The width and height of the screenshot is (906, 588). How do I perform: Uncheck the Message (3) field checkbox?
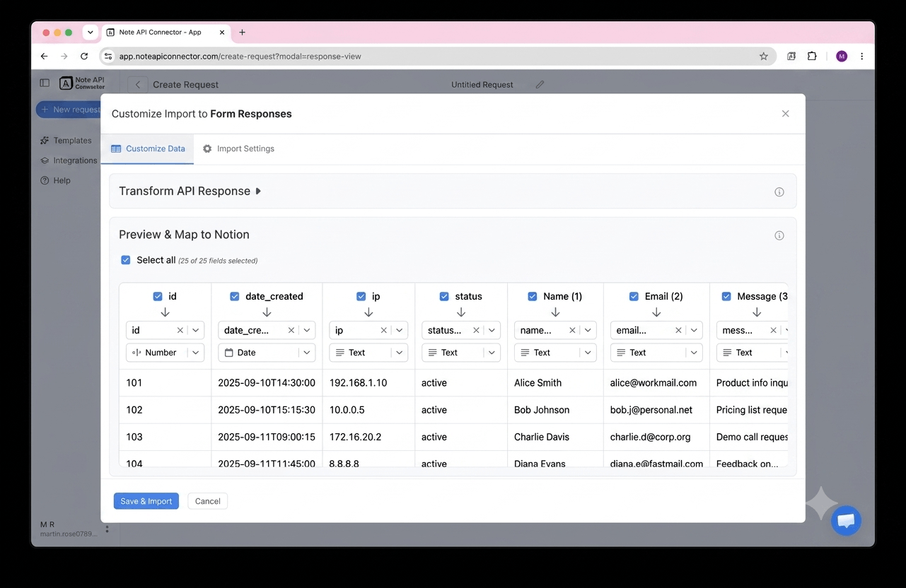coord(726,297)
